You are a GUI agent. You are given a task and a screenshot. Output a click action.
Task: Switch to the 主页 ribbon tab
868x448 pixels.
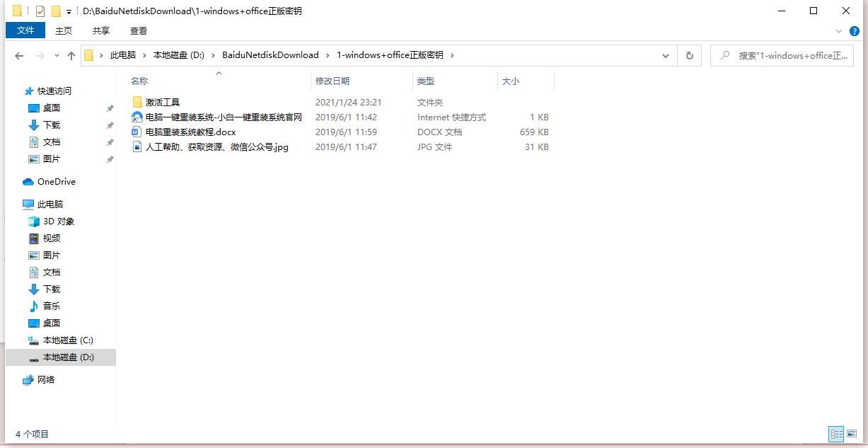click(64, 30)
